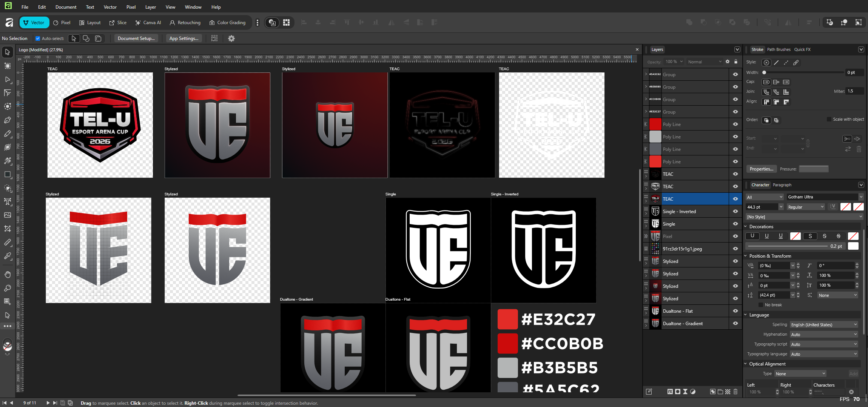Hide the selected TEAC layer

(x=735, y=199)
